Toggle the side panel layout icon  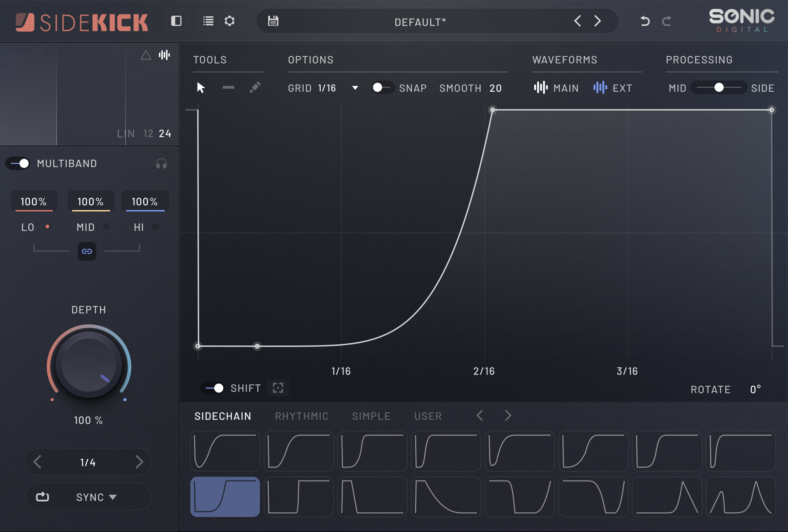176,21
